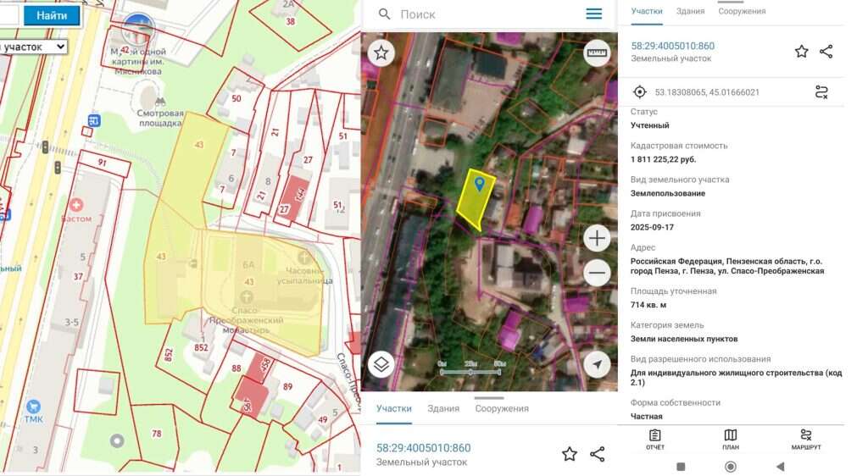Tap Android home circle button
868x476 pixels.
731,467
